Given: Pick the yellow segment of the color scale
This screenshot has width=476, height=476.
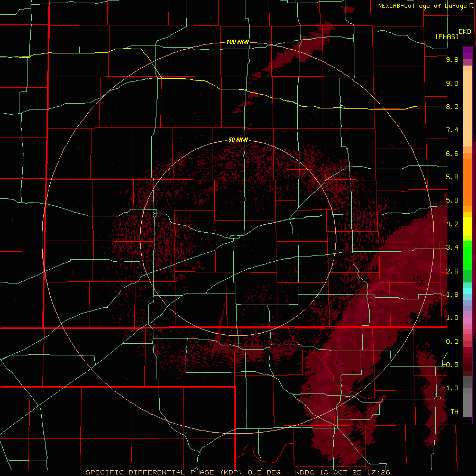Looking at the screenshot, I should (467, 226).
